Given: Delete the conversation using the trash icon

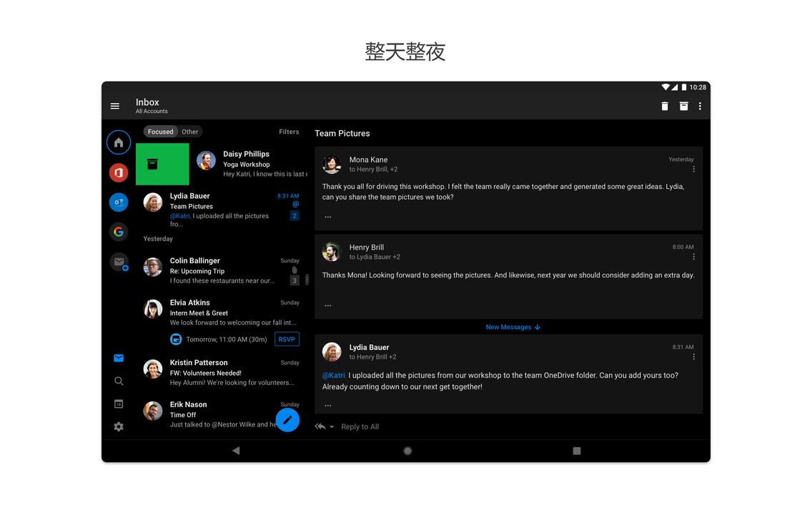Looking at the screenshot, I should point(664,105).
